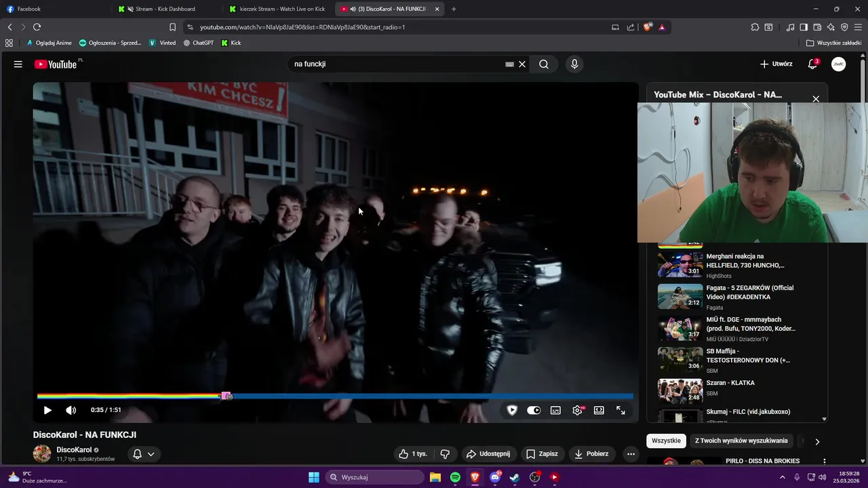Screen dimensions: 868x488
Task: Open the ChatGPT bookmark
Action: 199,43
